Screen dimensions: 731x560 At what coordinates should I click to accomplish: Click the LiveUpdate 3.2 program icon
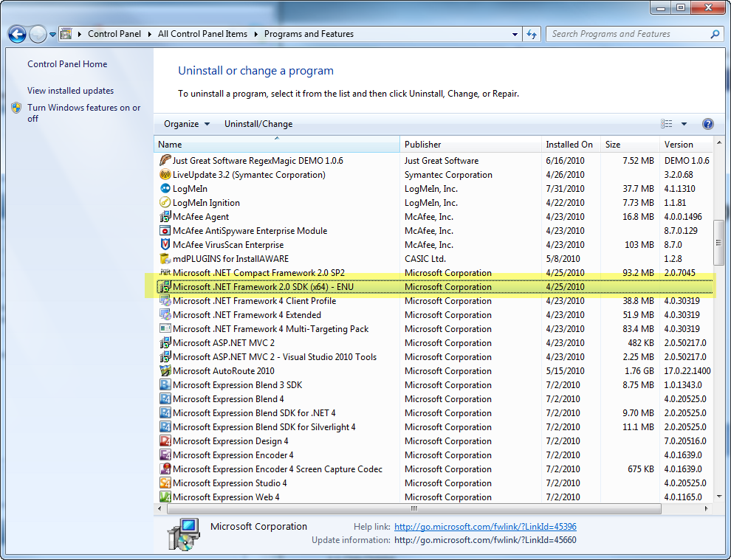tap(165, 175)
